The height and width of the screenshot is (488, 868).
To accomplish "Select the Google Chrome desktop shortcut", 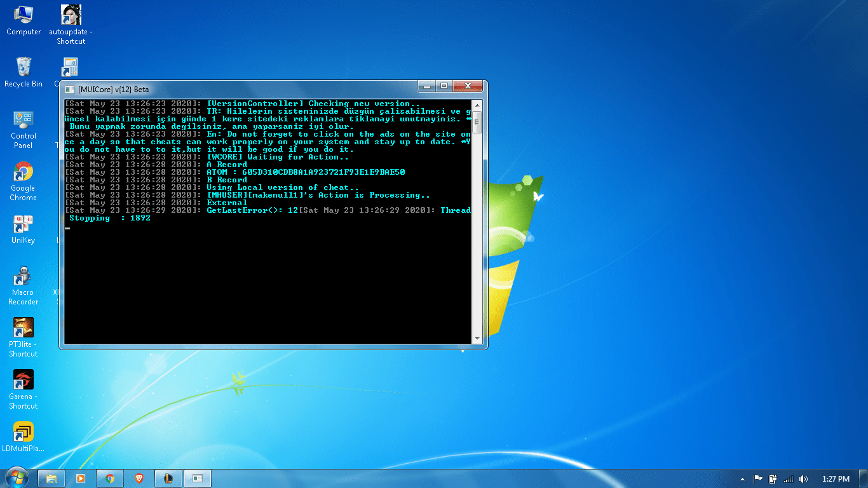I will 24,182.
